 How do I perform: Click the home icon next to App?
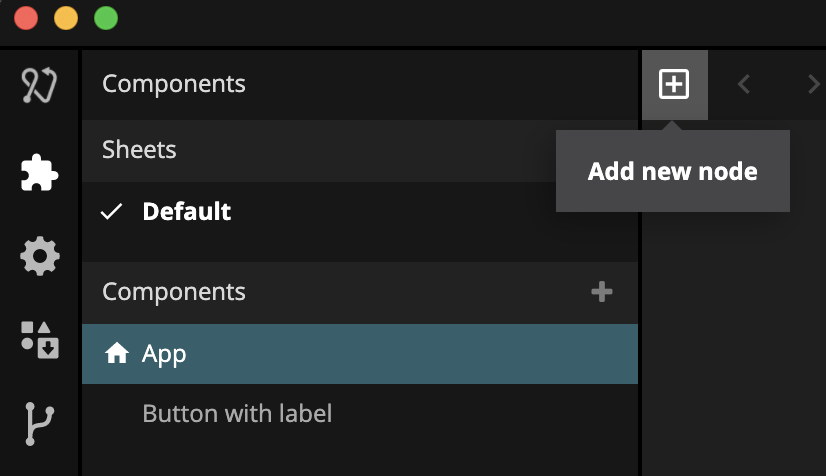point(117,354)
